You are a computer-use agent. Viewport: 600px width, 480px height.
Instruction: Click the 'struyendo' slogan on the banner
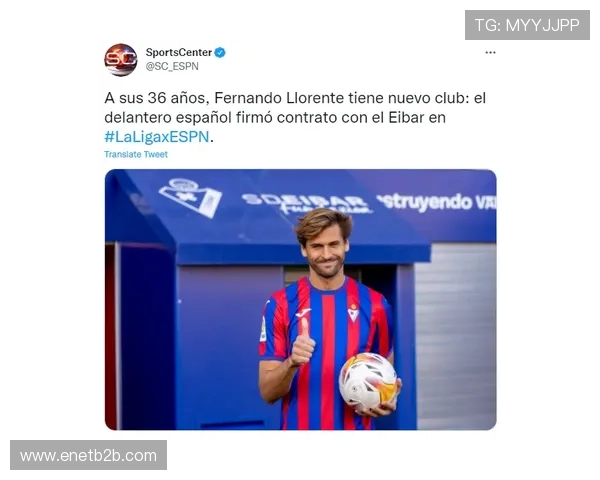click(425, 202)
